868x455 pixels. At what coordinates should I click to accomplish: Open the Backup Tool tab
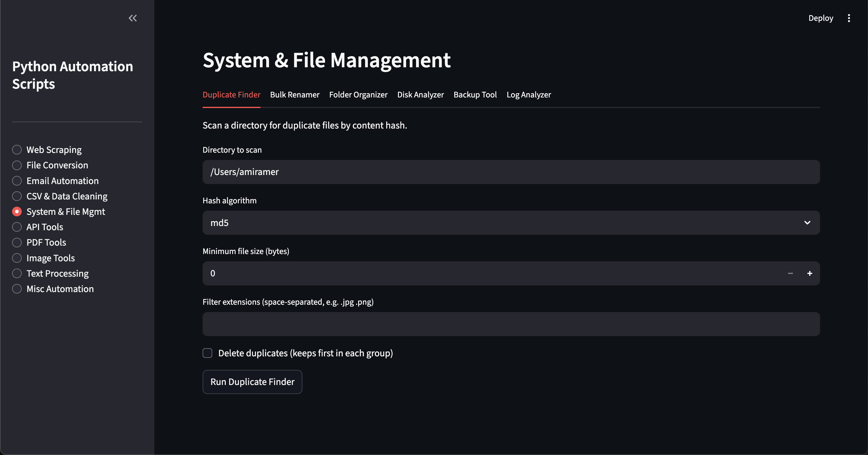pos(475,95)
